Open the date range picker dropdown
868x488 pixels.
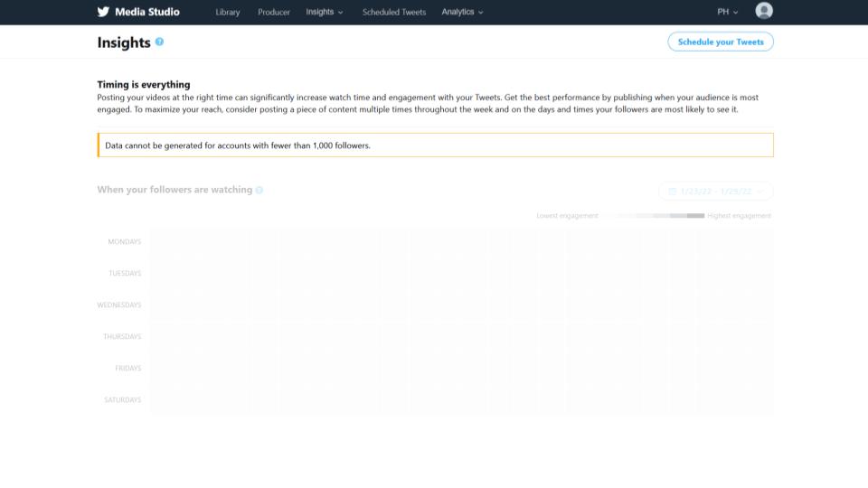pyautogui.click(x=716, y=191)
